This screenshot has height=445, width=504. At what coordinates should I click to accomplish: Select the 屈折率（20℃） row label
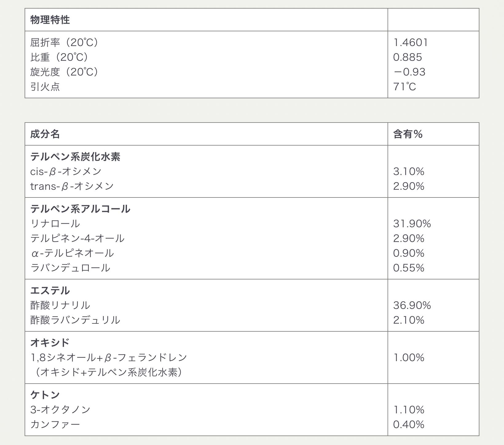64,42
